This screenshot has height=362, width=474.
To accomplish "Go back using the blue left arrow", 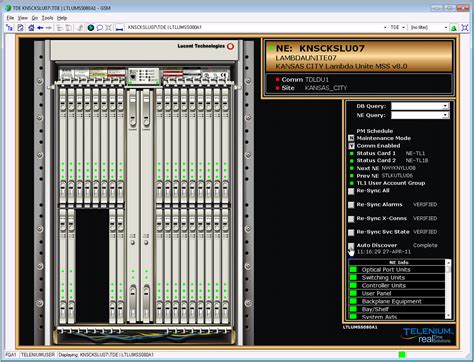I will point(40,28).
